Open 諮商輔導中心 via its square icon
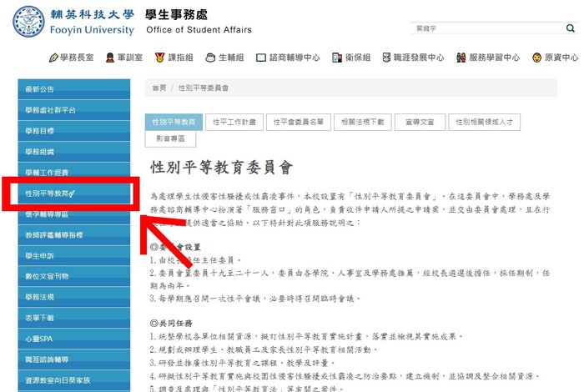 [261, 58]
